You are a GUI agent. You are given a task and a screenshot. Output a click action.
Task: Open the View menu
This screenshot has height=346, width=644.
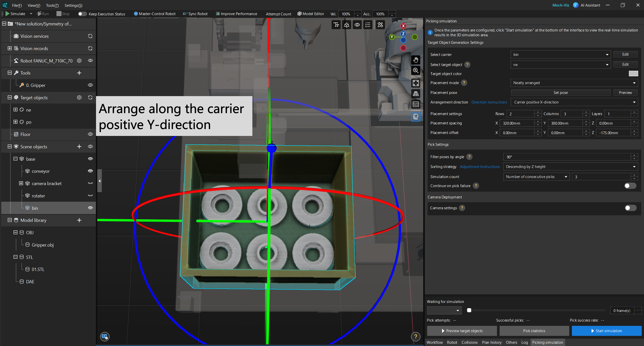tap(34, 5)
